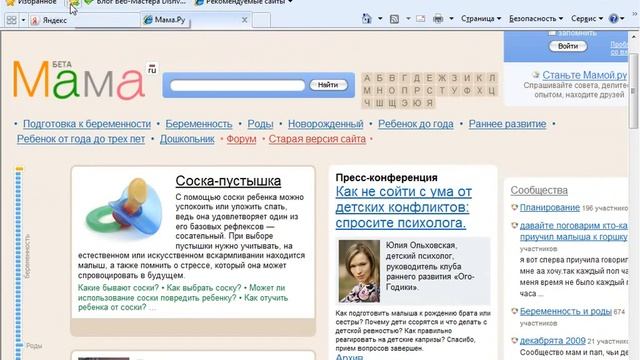Open the RSS feeds icon in the command bar
The width and height of the screenshot is (640, 360).
(x=394, y=19)
